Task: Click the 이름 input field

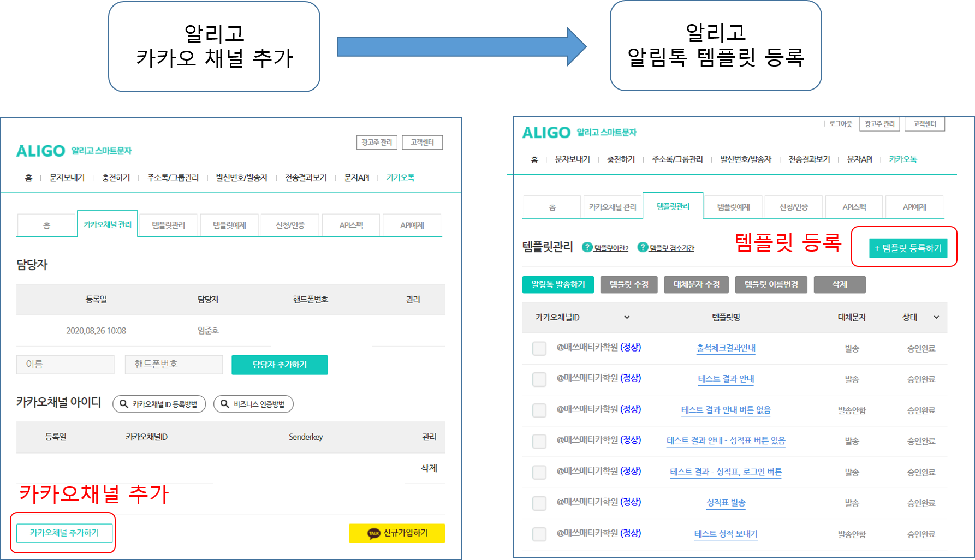Action: coord(66,365)
